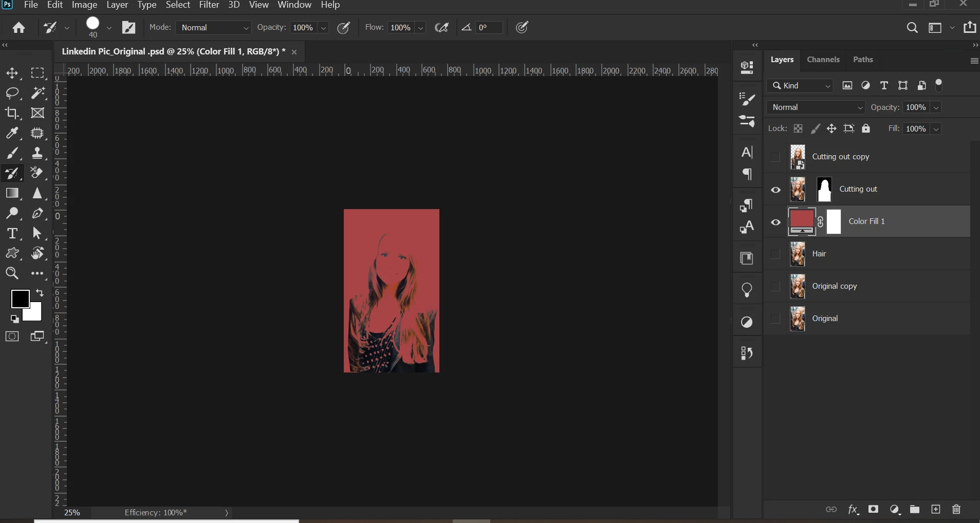Click the red Color Fill 1 thumbnail
Viewport: 980px width, 523px height.
click(802, 221)
